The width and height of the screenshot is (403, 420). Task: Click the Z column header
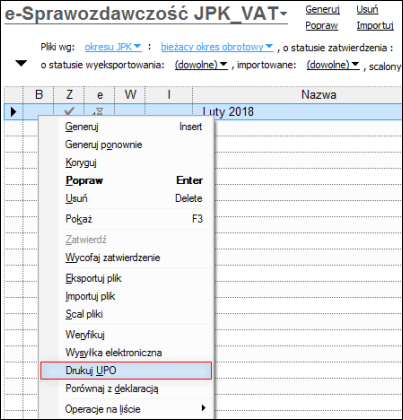tap(69, 95)
